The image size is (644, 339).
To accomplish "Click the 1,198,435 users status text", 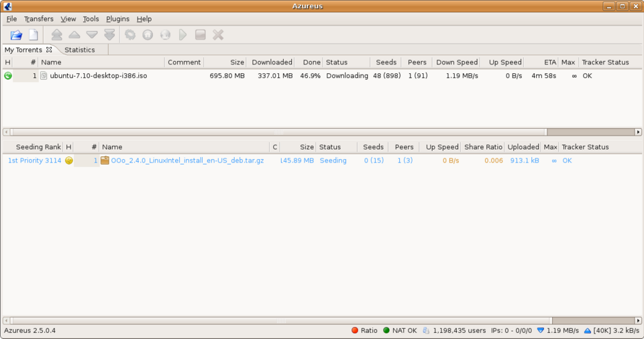I will pos(459,330).
